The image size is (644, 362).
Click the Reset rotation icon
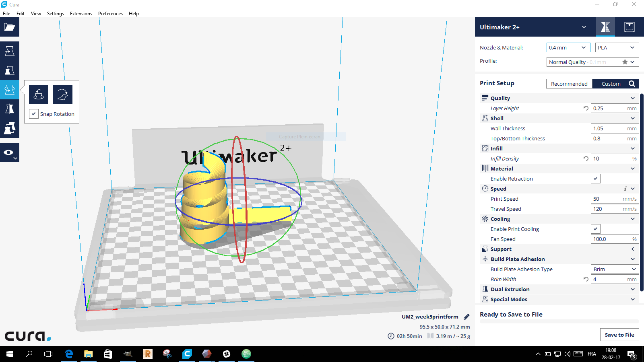39,95
